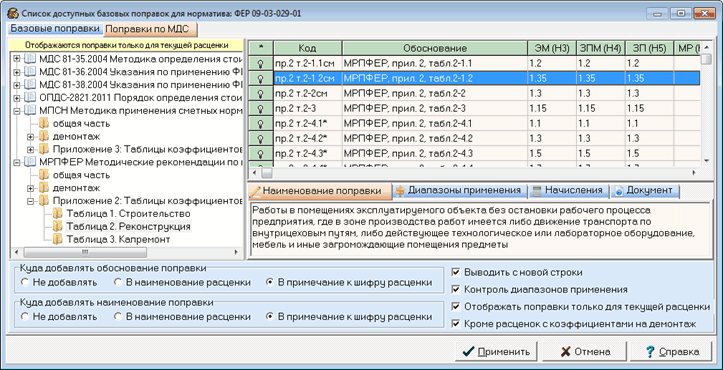Expand демонтаж node under МПСН

[x=30, y=137]
